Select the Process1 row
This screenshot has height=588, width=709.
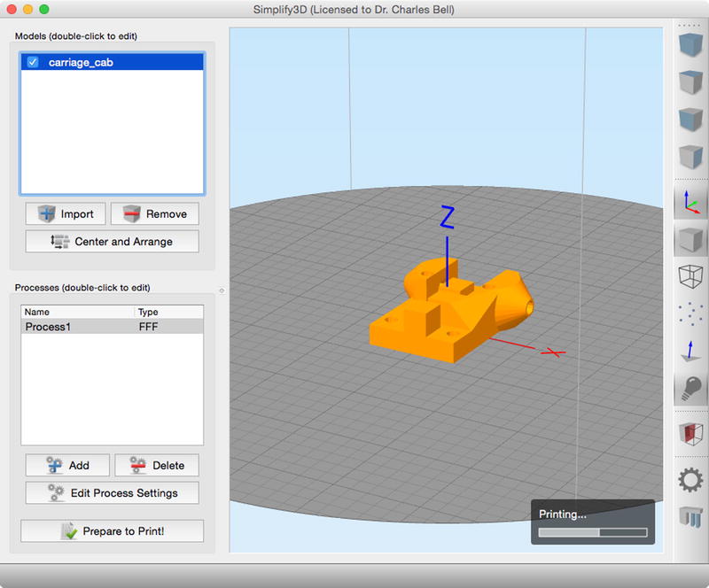[113, 326]
